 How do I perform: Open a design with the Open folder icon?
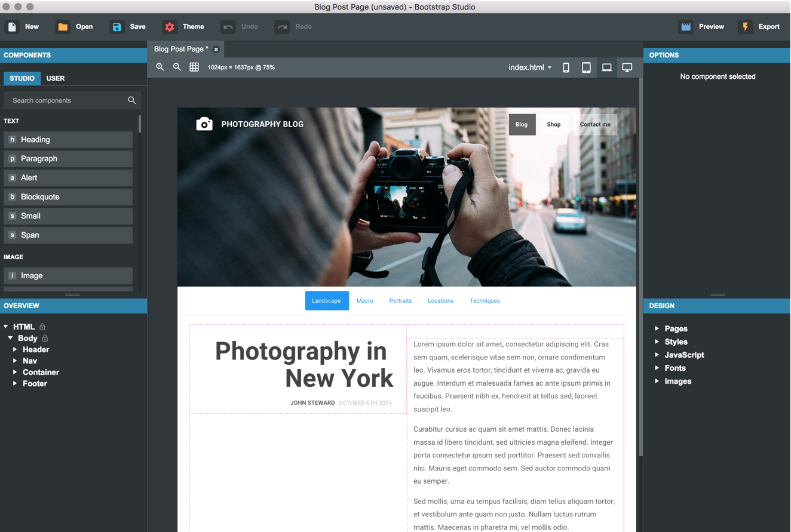pos(63,27)
